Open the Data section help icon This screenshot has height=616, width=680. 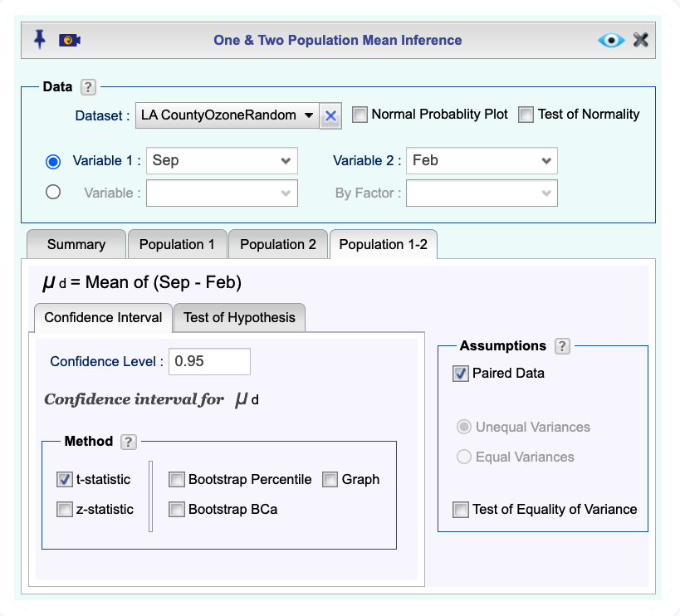point(88,87)
